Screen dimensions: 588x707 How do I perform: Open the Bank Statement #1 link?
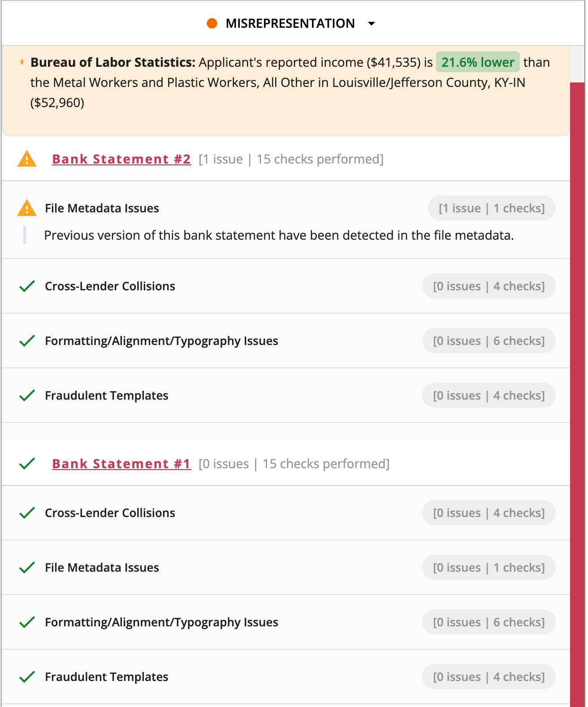[121, 464]
